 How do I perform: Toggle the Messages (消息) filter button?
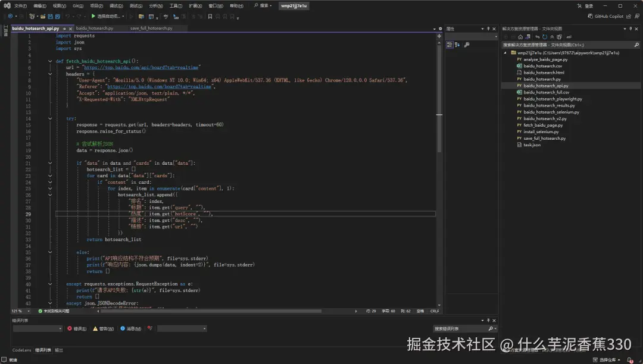(131, 328)
